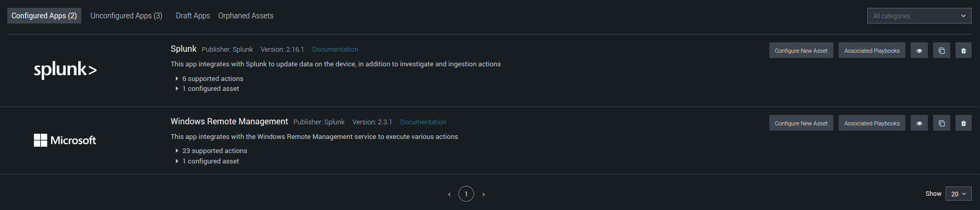Go to previous page with left arrow
980x210 pixels.
click(449, 194)
